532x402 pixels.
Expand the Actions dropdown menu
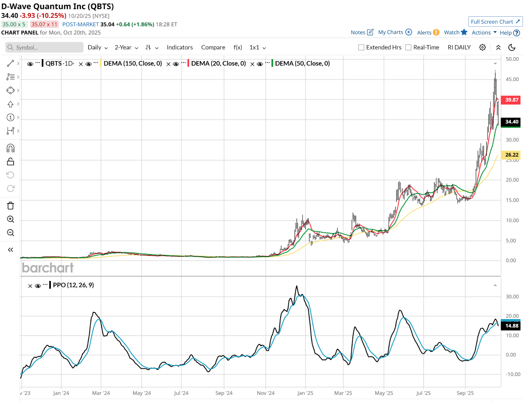tap(484, 33)
